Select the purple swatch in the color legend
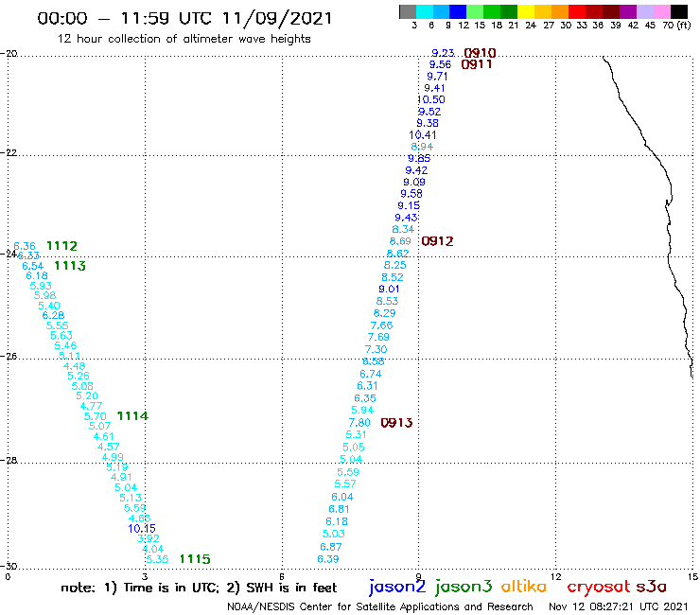This screenshot has height=615, width=700. [x=627, y=11]
